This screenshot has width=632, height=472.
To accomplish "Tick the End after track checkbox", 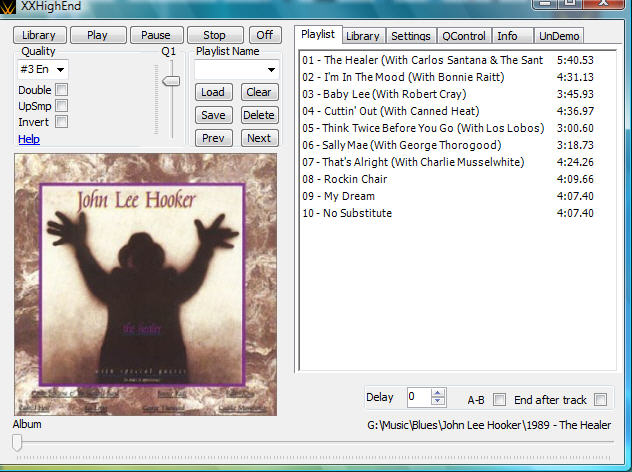I will point(601,400).
